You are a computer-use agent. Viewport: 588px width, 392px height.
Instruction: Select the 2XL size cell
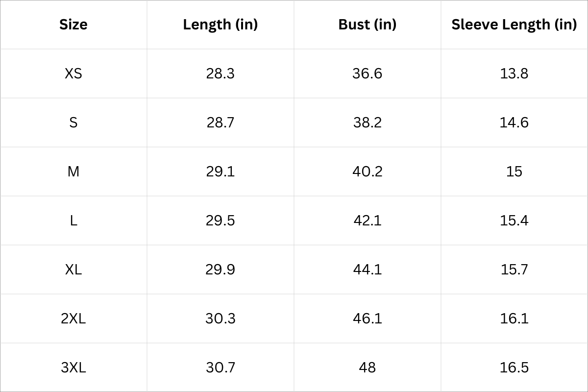[x=73, y=318]
